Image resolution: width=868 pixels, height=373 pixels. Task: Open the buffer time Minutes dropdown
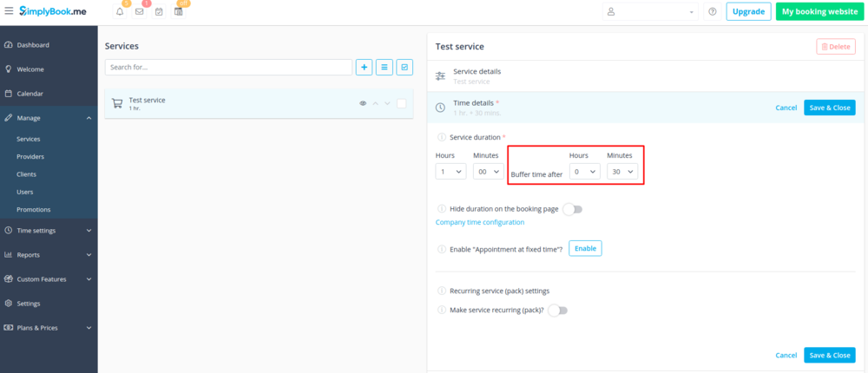pyautogui.click(x=621, y=172)
